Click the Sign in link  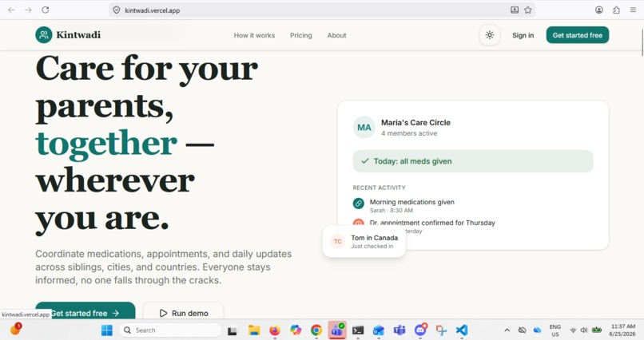(x=523, y=35)
